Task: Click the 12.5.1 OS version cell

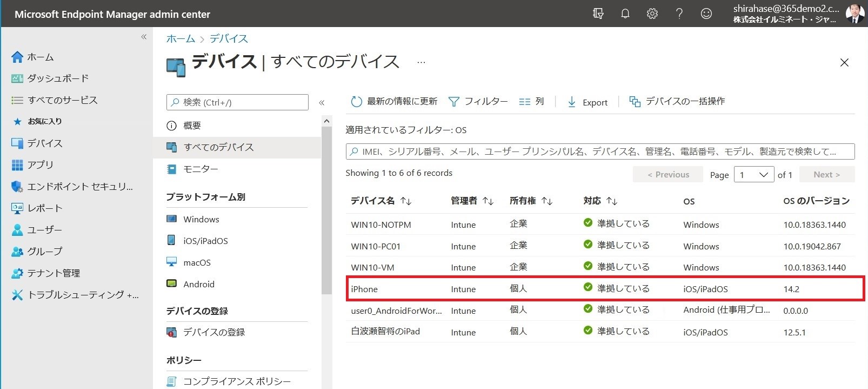Action: coord(794,332)
